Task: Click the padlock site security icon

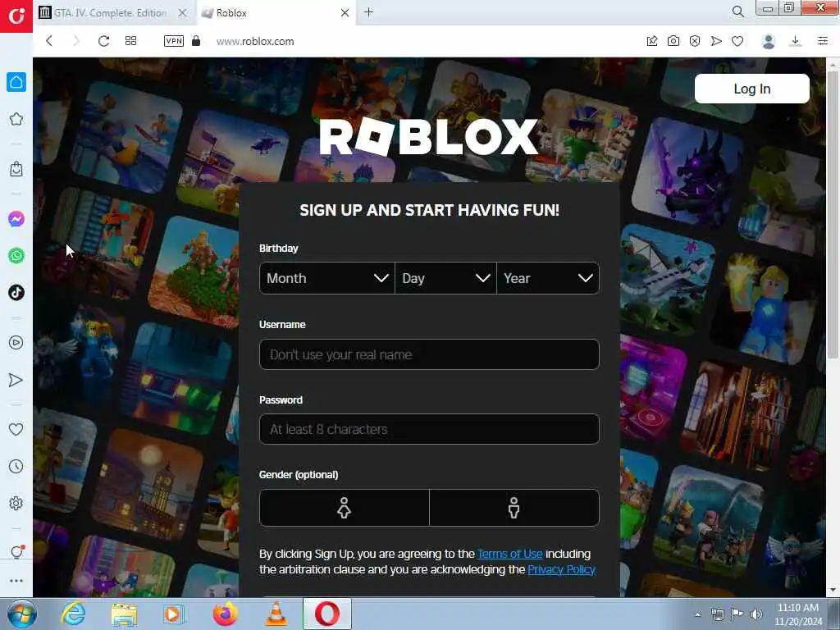Action: tap(196, 41)
